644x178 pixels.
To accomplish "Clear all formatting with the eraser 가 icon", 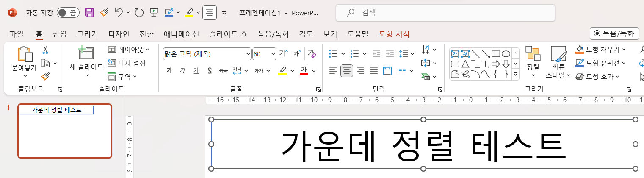I will [312, 54].
